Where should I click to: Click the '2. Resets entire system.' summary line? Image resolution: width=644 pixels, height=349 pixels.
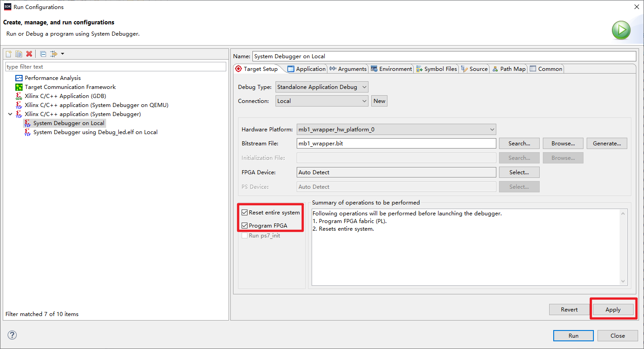click(343, 229)
